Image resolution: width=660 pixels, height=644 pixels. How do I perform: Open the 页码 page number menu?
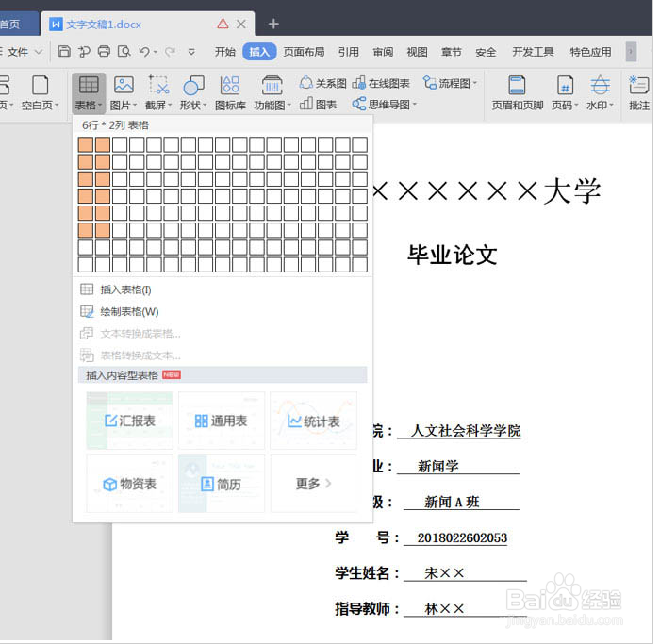point(565,93)
